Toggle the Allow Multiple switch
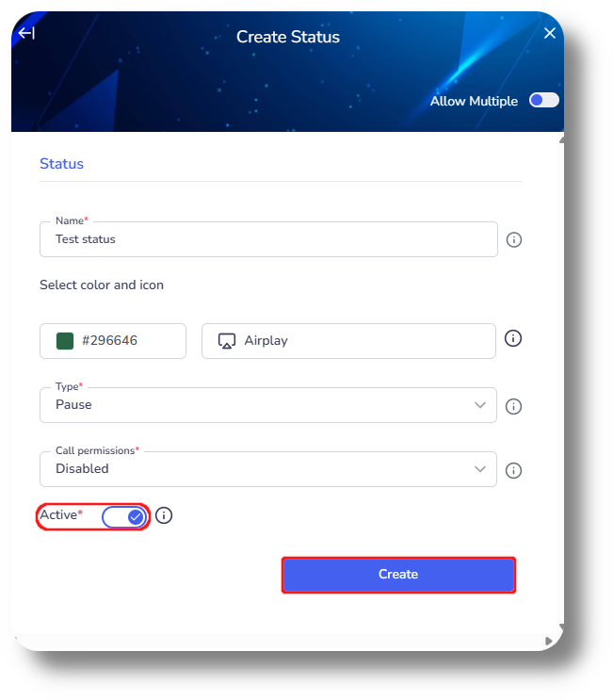This screenshot has width=613, height=700. pyautogui.click(x=544, y=100)
